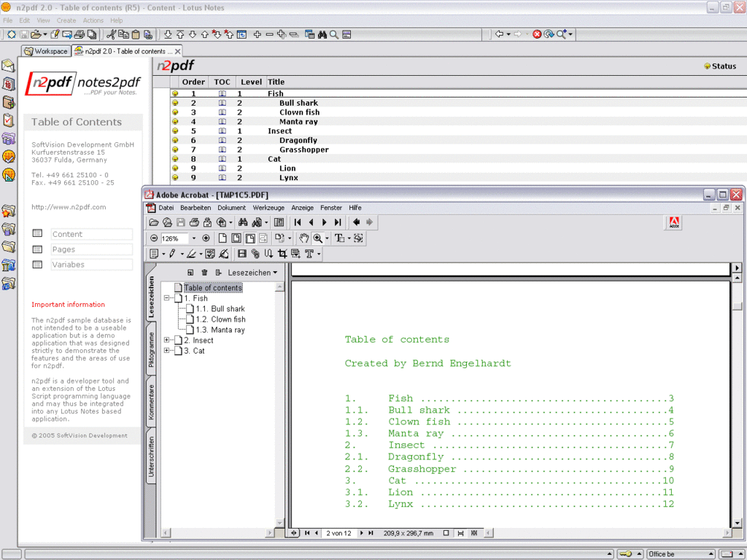Open the Content navigation link
Image resolution: width=747 pixels, height=560 pixels.
(91, 234)
